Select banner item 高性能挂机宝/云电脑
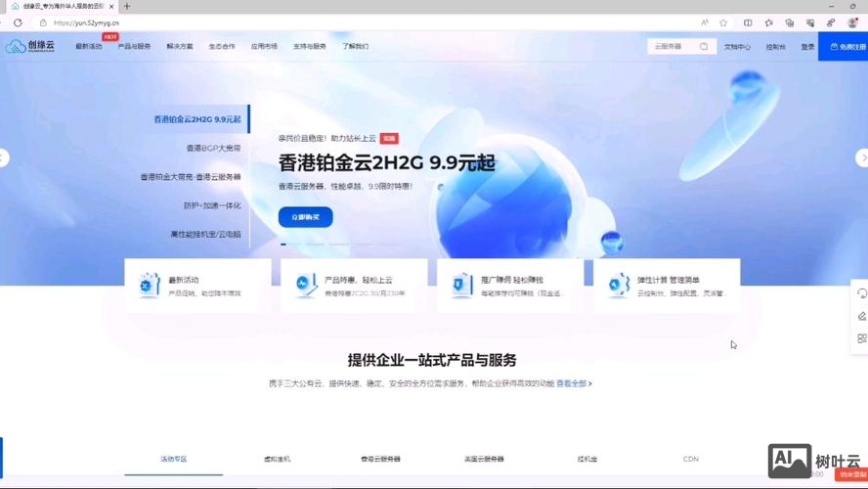This screenshot has height=489, width=868. pos(205,235)
